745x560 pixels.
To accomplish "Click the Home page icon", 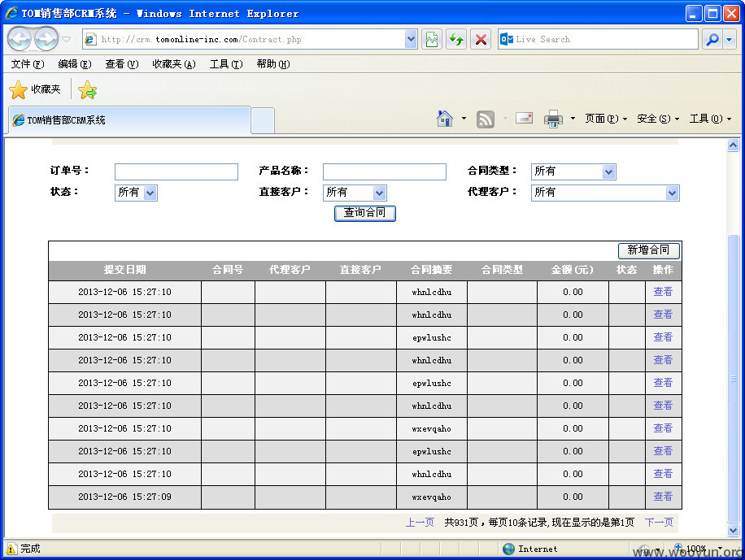I will (445, 119).
